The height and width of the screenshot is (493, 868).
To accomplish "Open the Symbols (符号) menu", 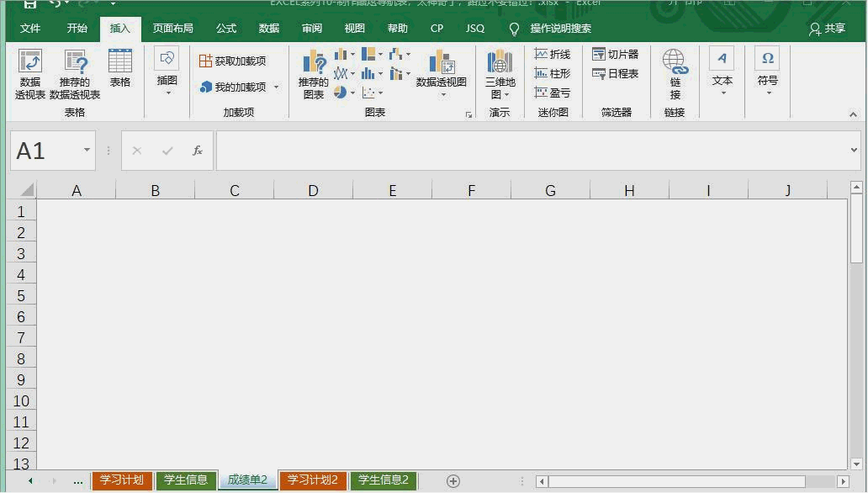I will (768, 72).
